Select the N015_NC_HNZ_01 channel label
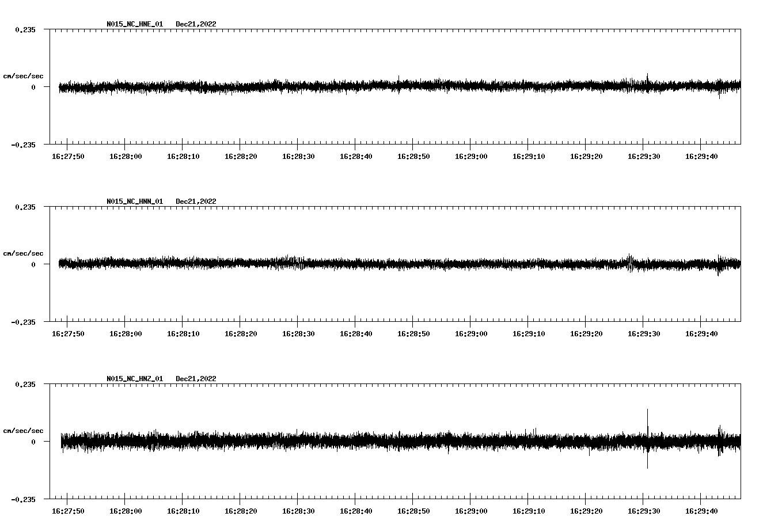782x532 pixels. (x=134, y=378)
